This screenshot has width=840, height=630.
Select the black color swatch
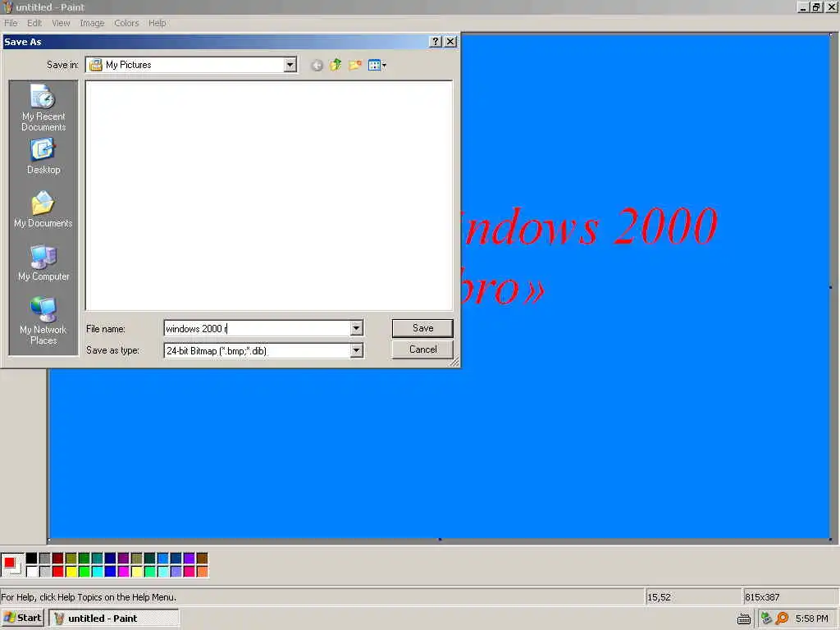point(32,558)
